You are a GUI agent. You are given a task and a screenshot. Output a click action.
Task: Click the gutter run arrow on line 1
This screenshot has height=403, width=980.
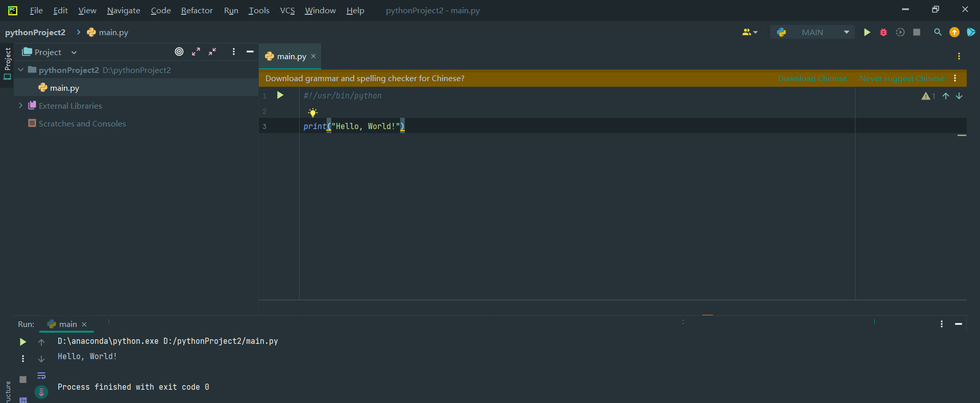coord(280,95)
